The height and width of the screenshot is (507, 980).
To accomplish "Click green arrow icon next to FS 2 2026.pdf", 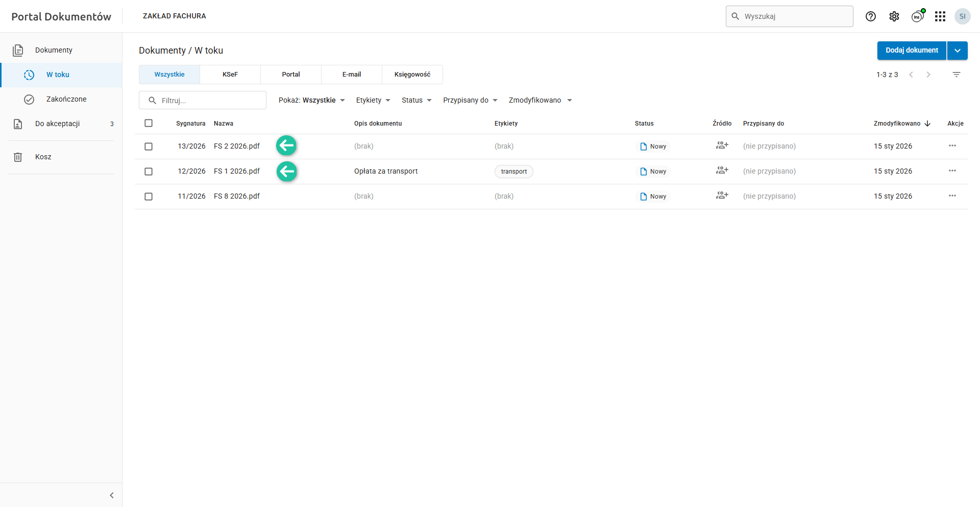I will pyautogui.click(x=286, y=146).
